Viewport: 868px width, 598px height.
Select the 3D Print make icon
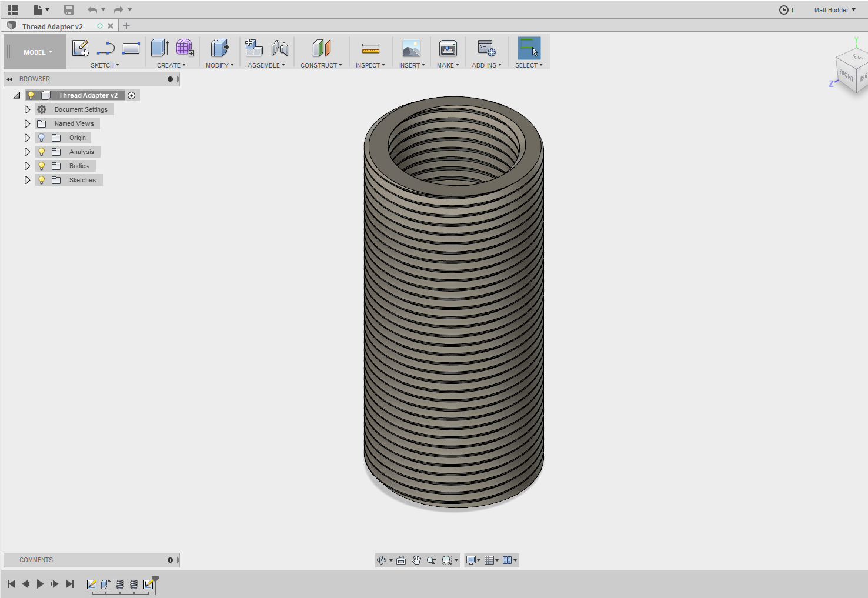(448, 48)
